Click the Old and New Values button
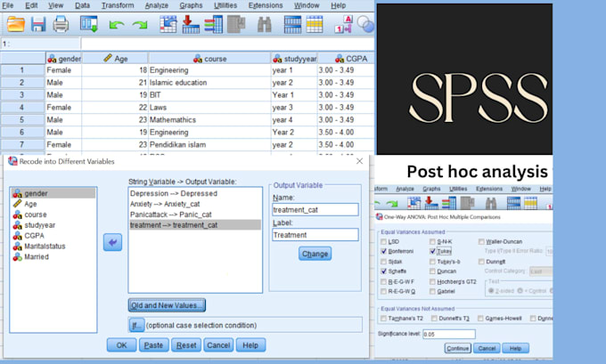 pos(167,305)
